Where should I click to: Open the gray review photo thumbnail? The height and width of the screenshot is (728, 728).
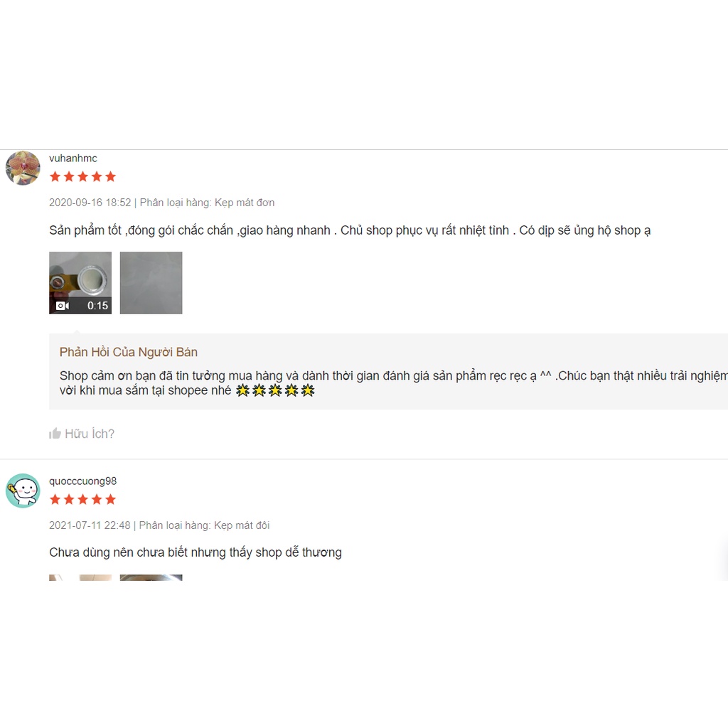pos(151,283)
